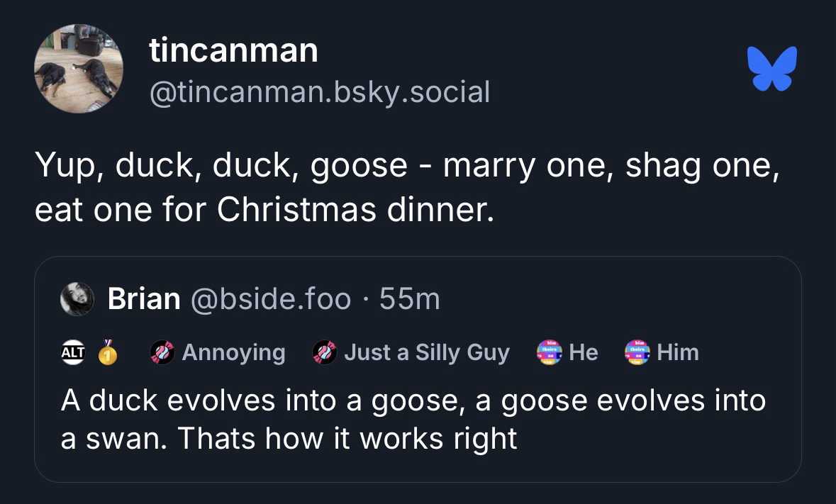836x504 pixels.
Task: Click the gold medal badge icon
Action: click(106, 352)
